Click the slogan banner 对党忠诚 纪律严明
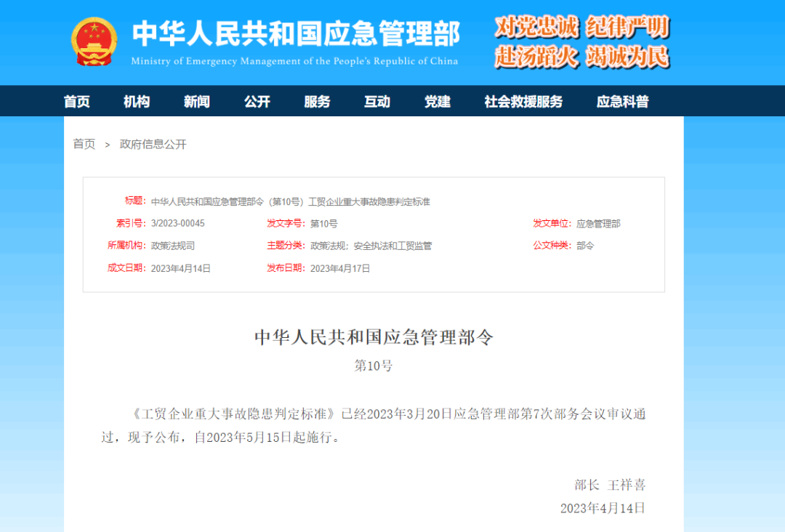The image size is (785, 532). 581,27
